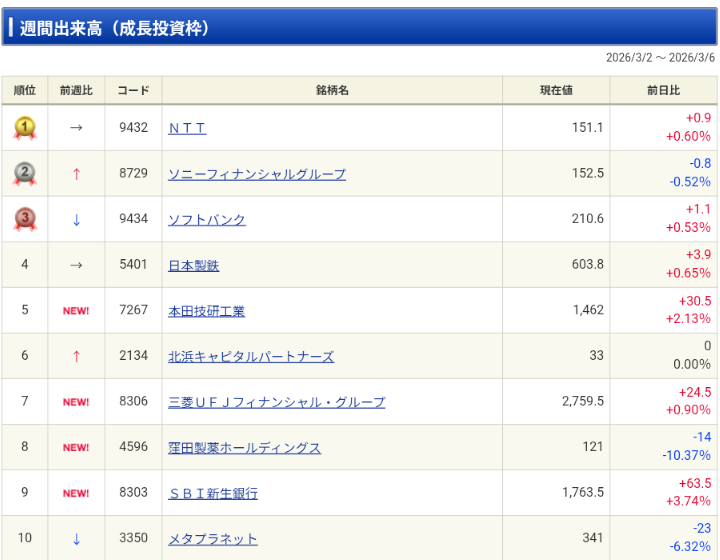Click the 現在値 column header
Screen dimensions: 720x560
pyautogui.click(x=556, y=91)
